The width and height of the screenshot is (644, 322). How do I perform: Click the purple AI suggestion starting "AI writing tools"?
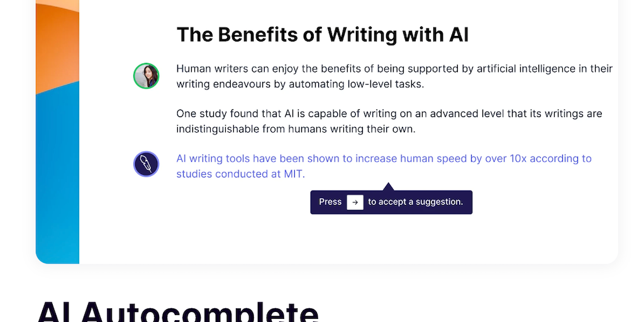click(x=384, y=159)
